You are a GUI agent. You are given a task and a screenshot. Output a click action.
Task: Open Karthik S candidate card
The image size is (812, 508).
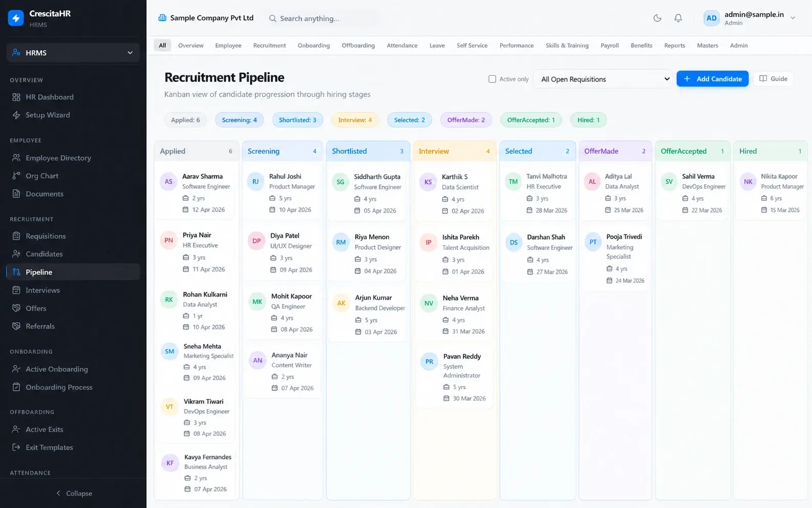click(454, 194)
